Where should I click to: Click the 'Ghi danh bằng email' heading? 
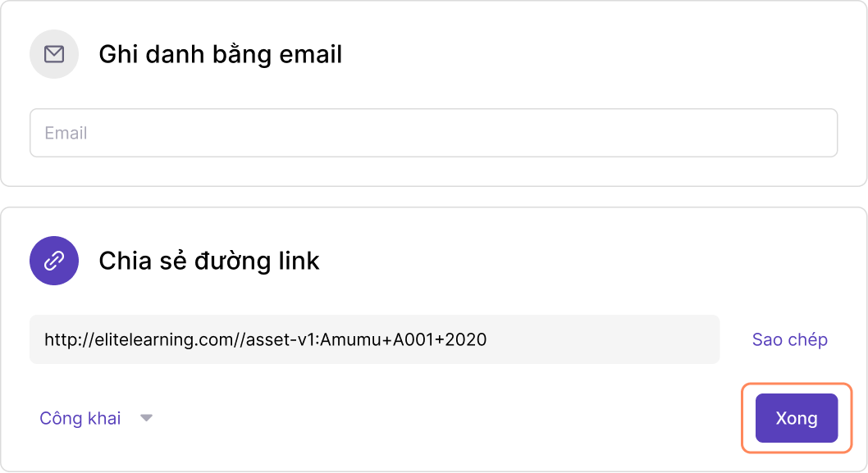coord(220,54)
